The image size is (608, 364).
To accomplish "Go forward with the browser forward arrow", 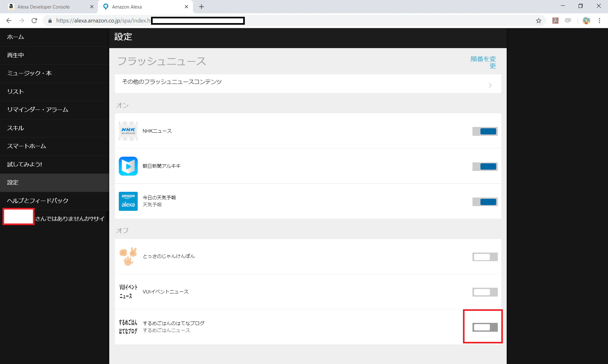I will coord(22,21).
